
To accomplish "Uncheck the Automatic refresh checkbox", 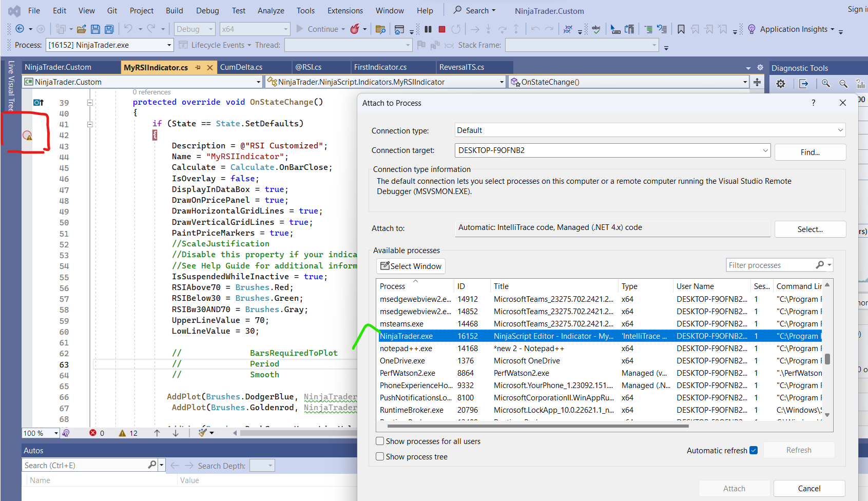I will [x=754, y=450].
